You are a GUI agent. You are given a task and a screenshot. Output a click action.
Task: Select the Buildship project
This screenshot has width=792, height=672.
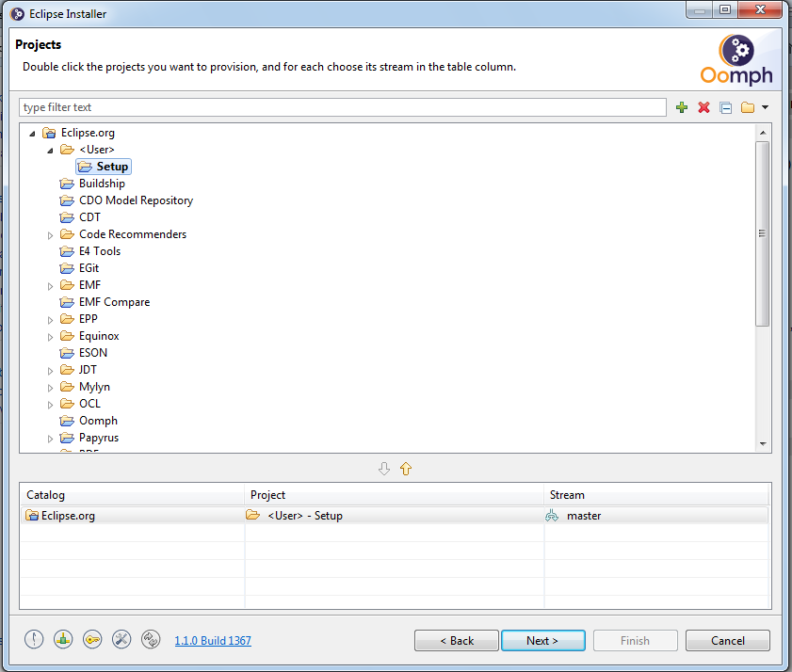102,184
